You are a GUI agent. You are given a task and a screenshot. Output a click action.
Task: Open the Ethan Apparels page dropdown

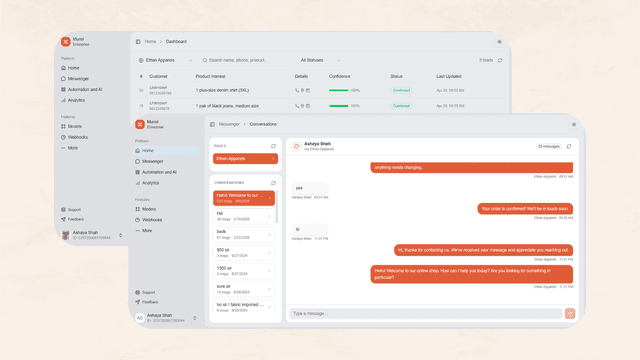click(x=165, y=60)
